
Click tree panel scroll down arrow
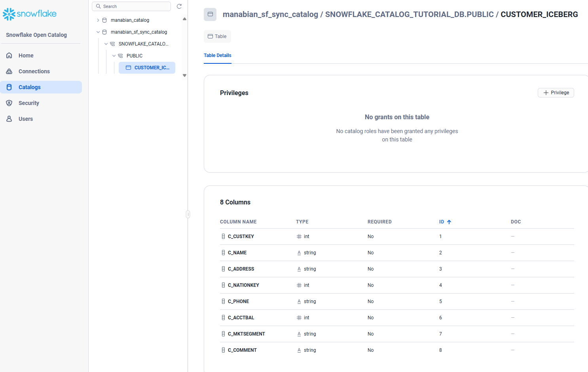point(184,75)
